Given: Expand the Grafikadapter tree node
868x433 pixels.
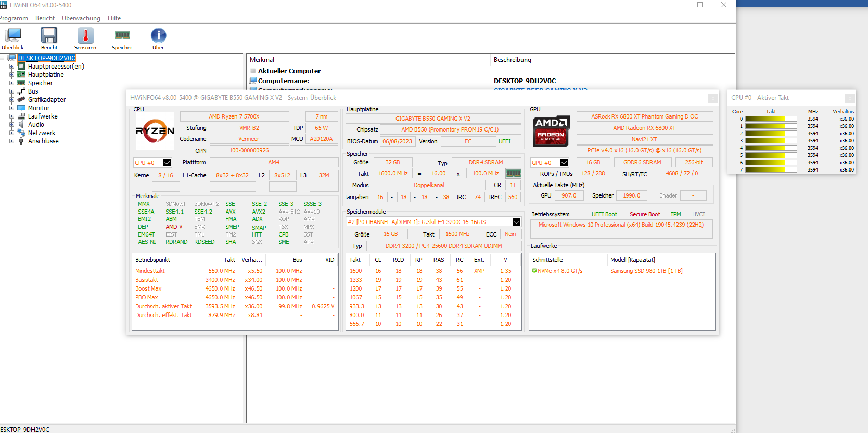Looking at the screenshot, I should [x=11, y=100].
